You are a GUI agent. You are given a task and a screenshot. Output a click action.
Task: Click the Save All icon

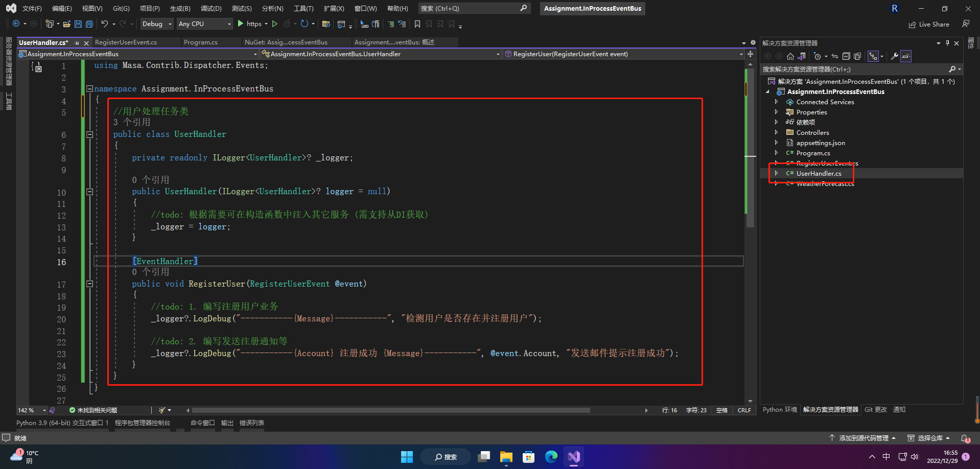coord(89,24)
